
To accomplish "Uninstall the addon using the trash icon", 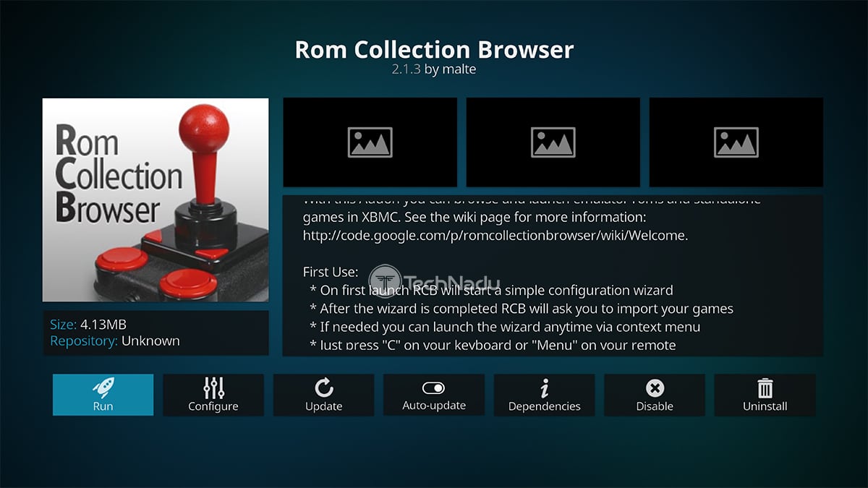I will 765,395.
